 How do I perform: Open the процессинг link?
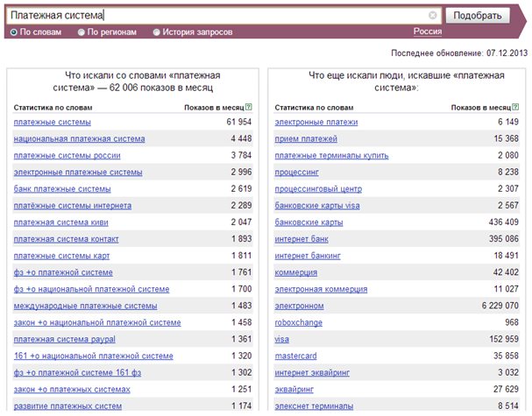click(x=296, y=173)
